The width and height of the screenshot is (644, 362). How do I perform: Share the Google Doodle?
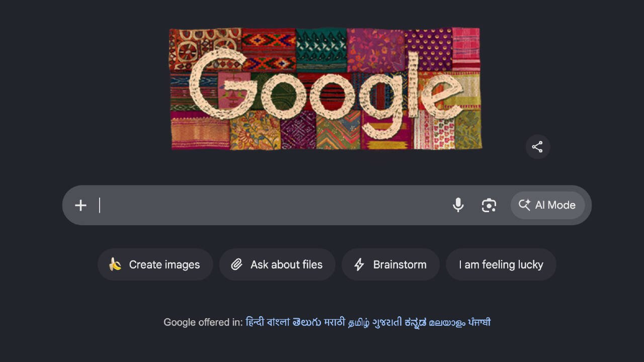(x=538, y=147)
